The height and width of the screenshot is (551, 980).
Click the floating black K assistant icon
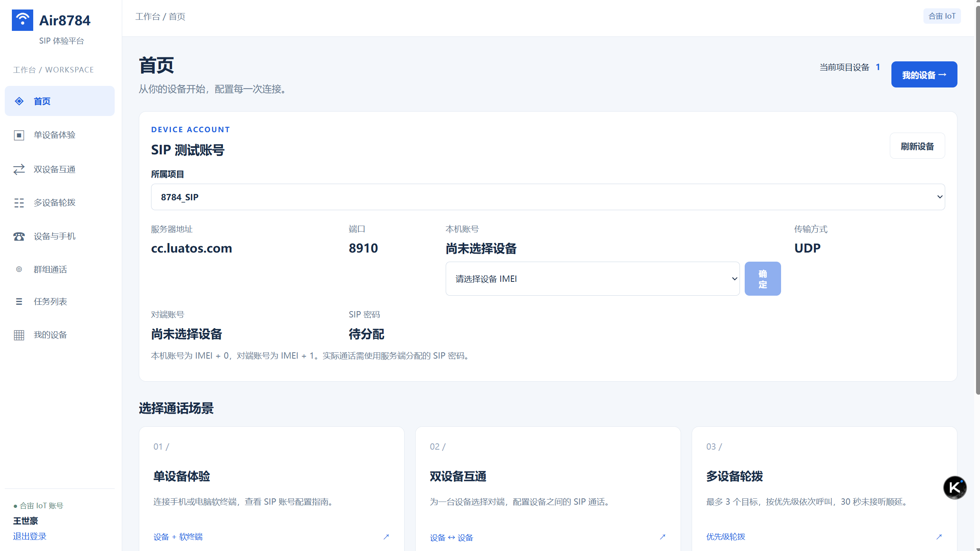pos(955,488)
